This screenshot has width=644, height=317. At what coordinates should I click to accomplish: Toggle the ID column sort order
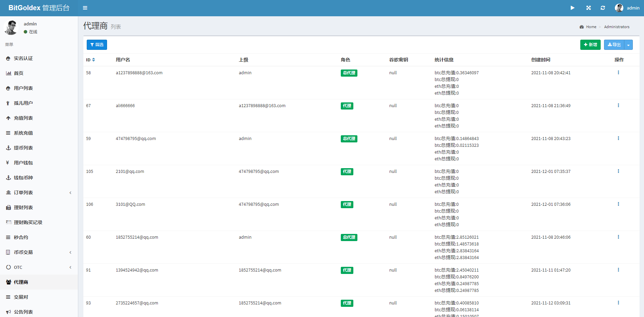[94, 59]
